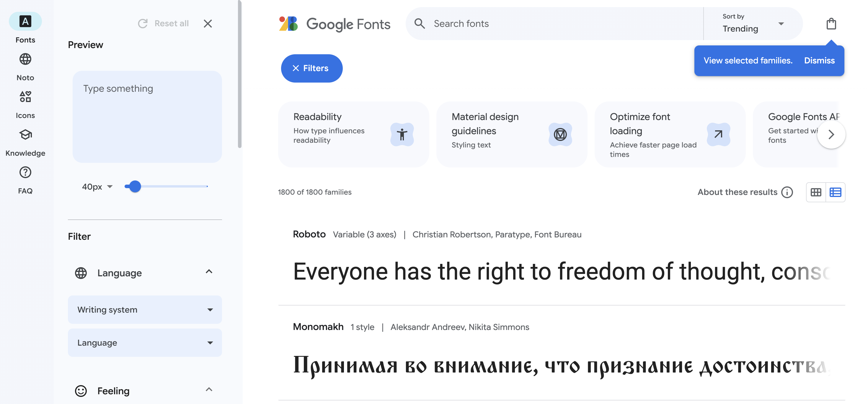Click the next arrow on cards carousel

pyautogui.click(x=831, y=135)
